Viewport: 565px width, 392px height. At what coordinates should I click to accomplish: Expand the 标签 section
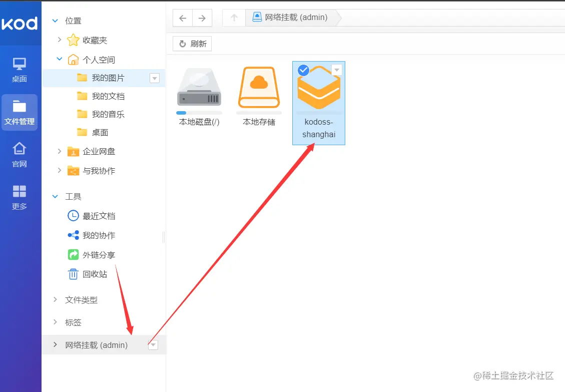tap(55, 322)
